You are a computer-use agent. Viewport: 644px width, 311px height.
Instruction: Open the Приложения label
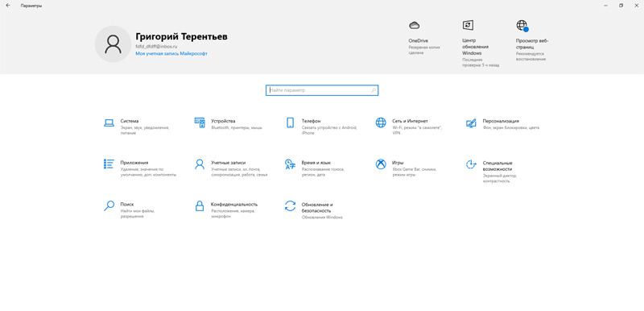(x=134, y=163)
